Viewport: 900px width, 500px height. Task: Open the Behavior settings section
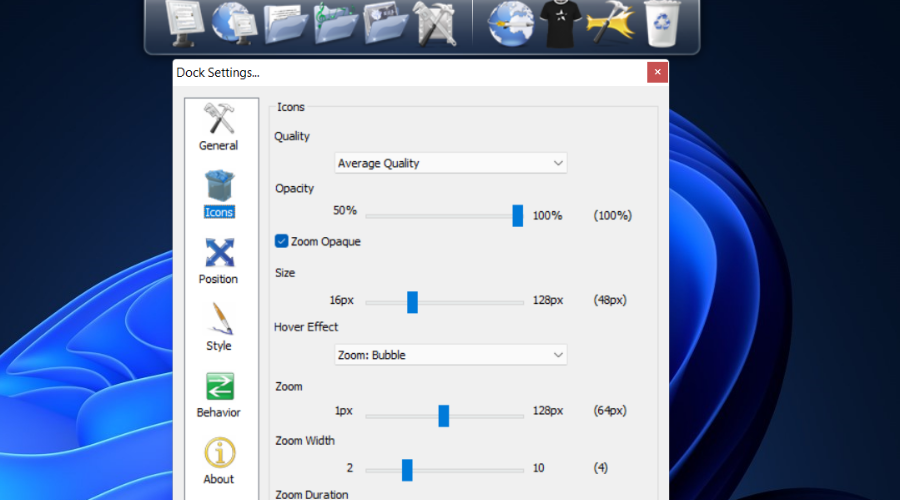(219, 394)
